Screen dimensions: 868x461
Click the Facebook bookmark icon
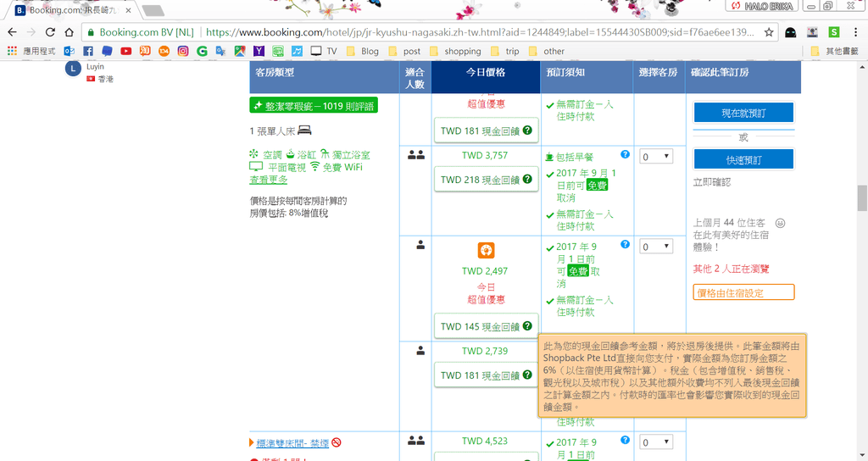click(88, 51)
